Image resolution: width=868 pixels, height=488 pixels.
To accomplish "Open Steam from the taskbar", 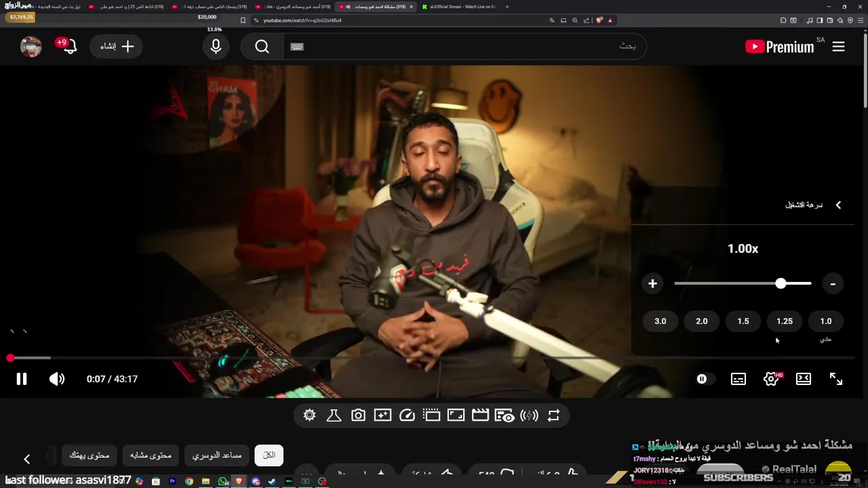I will (273, 481).
